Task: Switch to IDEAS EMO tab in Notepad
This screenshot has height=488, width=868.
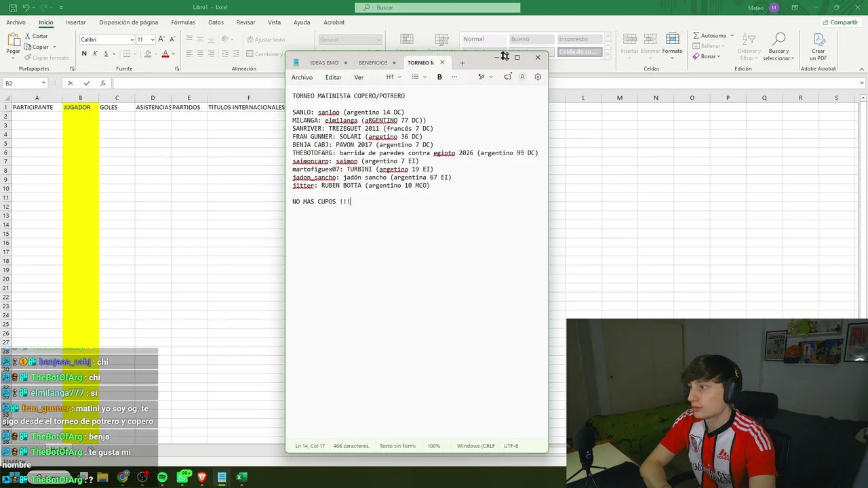Action: click(x=323, y=63)
